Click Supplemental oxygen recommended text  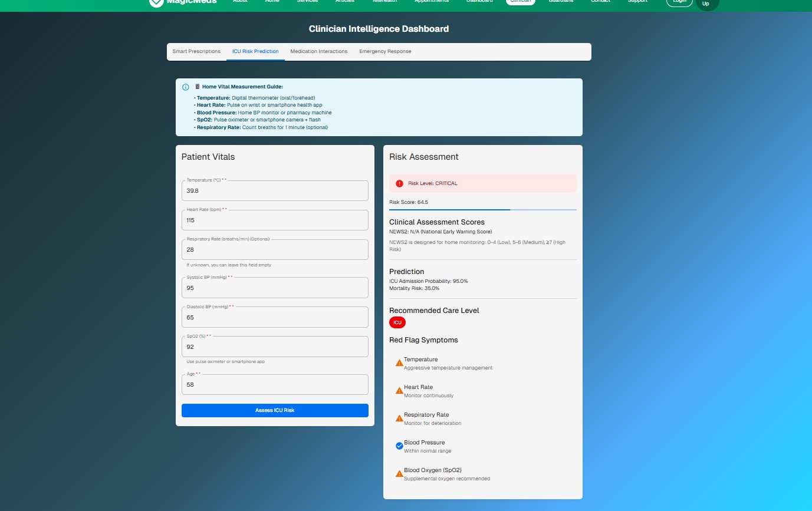[x=447, y=479]
